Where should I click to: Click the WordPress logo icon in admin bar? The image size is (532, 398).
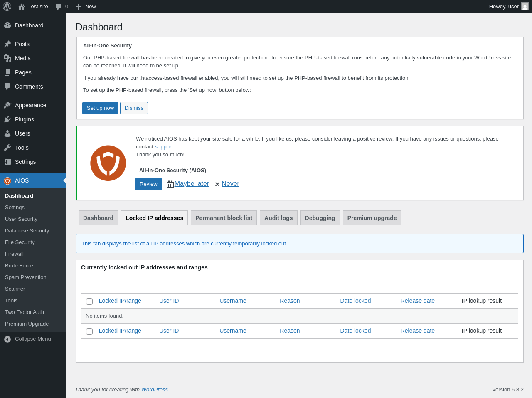[7, 7]
